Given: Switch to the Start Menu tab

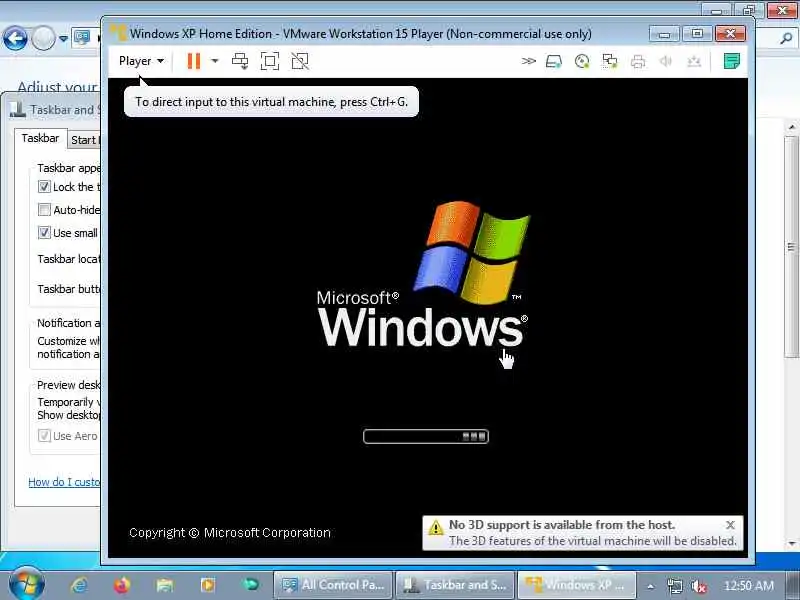Looking at the screenshot, I should click(x=85, y=140).
